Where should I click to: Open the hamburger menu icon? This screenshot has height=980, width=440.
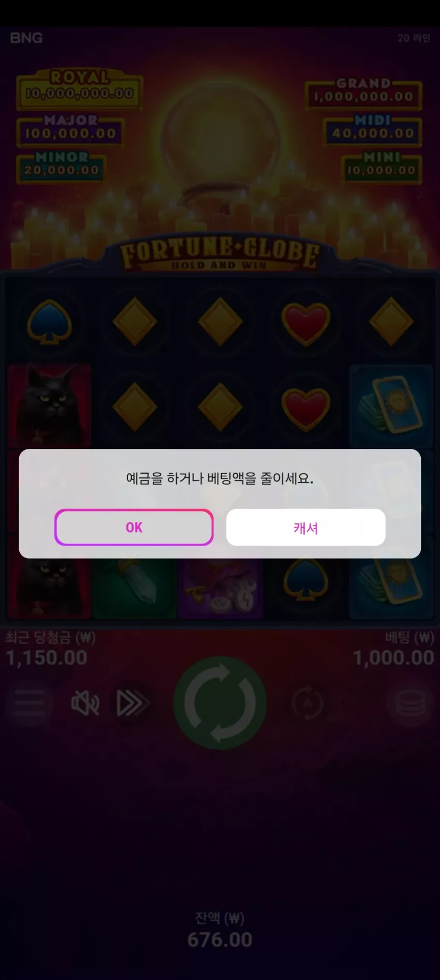coord(30,703)
